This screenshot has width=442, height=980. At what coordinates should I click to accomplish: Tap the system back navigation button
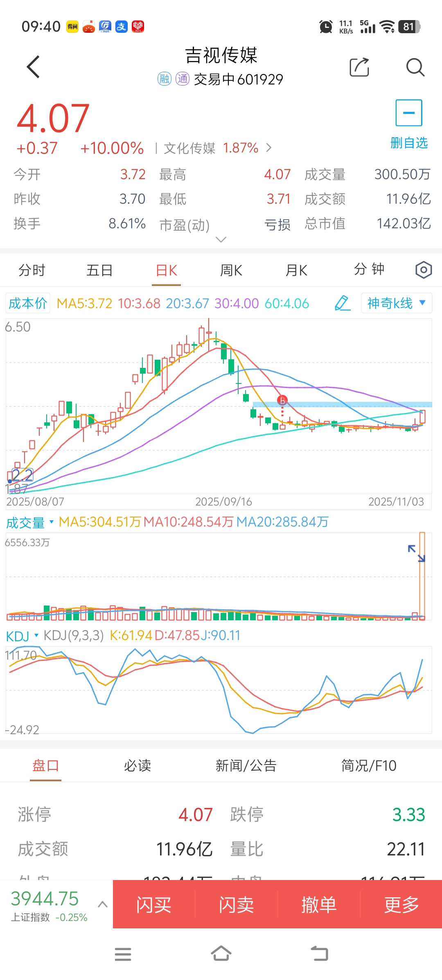click(x=320, y=954)
